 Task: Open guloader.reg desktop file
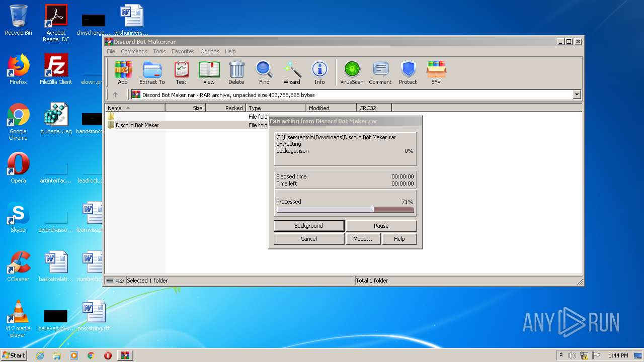56,119
